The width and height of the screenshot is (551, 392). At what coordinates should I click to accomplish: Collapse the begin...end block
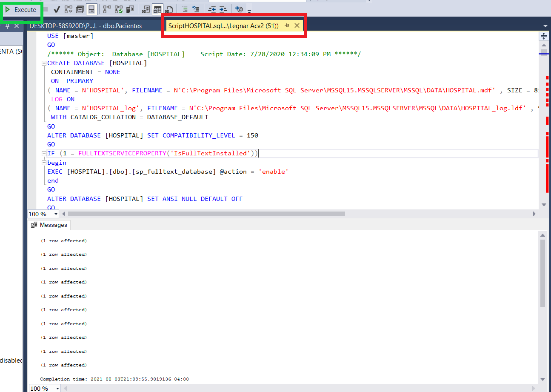[44, 163]
